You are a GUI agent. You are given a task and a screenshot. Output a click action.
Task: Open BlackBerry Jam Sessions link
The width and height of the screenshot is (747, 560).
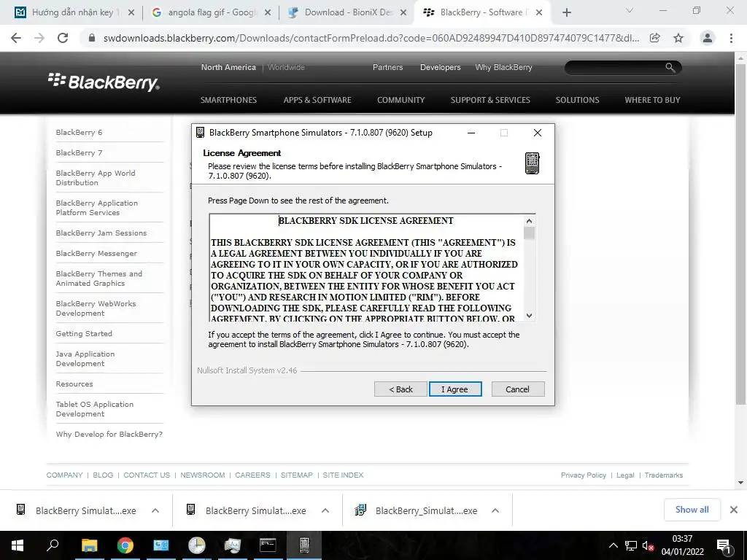[x=101, y=233]
